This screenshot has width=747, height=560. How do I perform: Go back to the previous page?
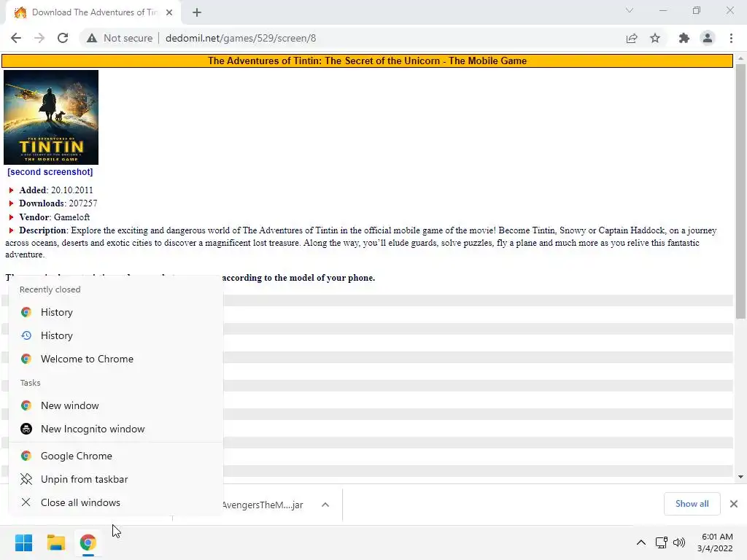[16, 38]
